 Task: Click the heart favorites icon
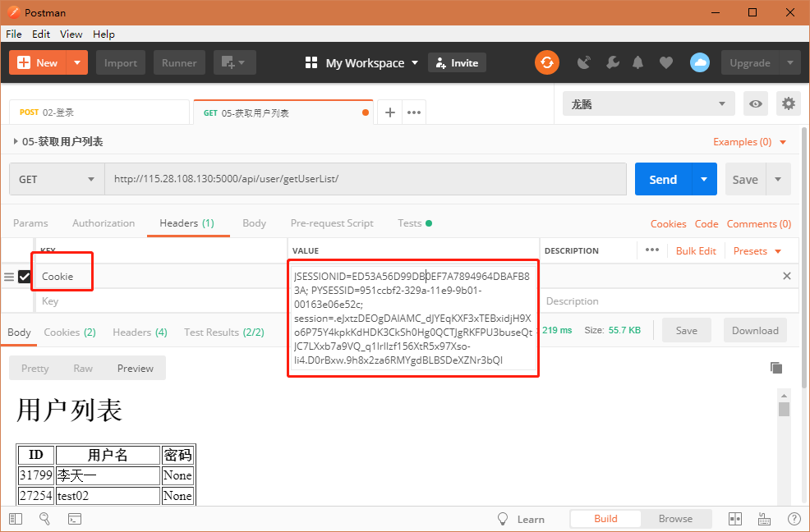tap(665, 62)
